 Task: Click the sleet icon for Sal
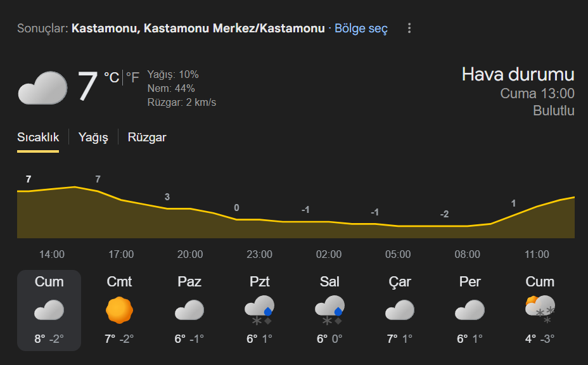(329, 310)
